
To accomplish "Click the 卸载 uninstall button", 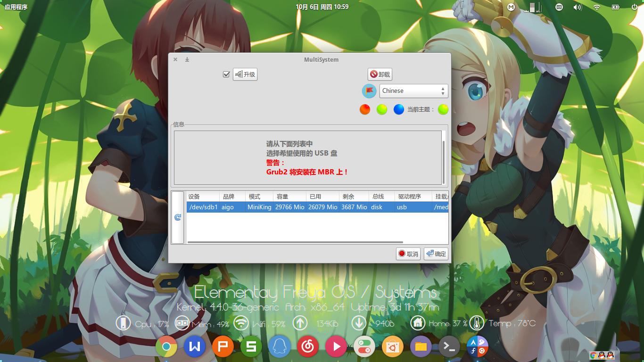I will pos(380,74).
